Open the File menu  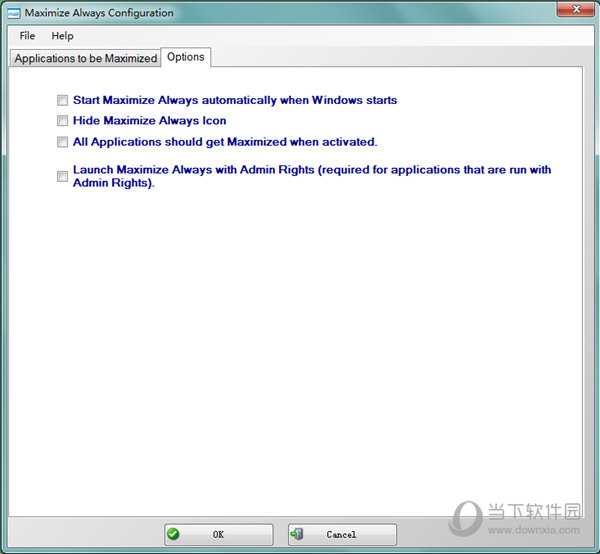pos(27,36)
